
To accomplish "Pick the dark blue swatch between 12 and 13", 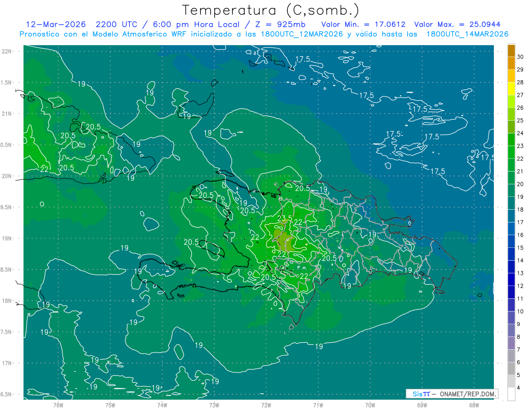I will (511, 279).
